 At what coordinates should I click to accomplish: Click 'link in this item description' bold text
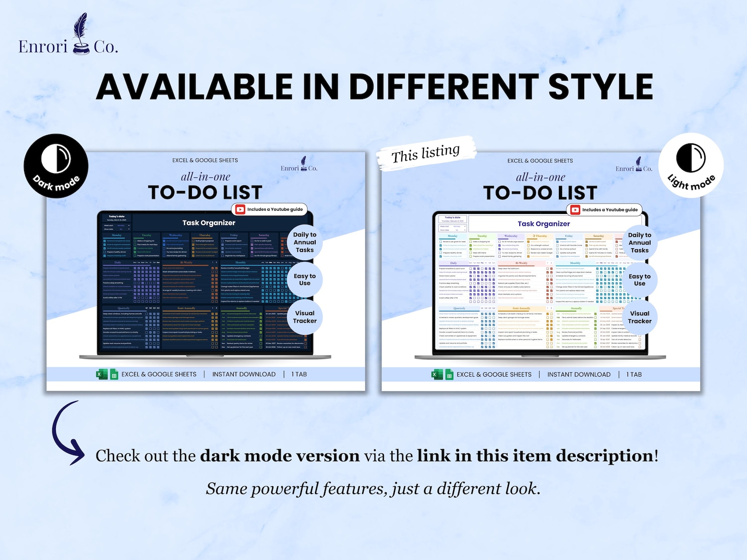click(x=535, y=456)
